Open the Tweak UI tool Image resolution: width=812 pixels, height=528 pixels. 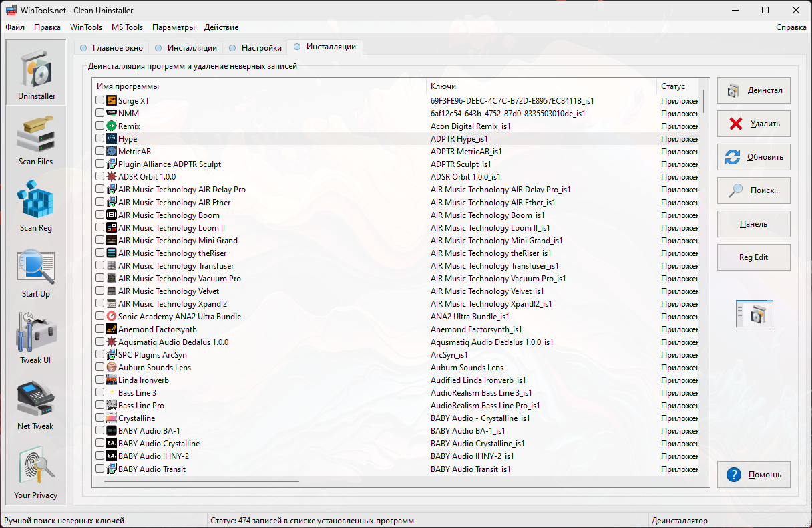(x=36, y=338)
